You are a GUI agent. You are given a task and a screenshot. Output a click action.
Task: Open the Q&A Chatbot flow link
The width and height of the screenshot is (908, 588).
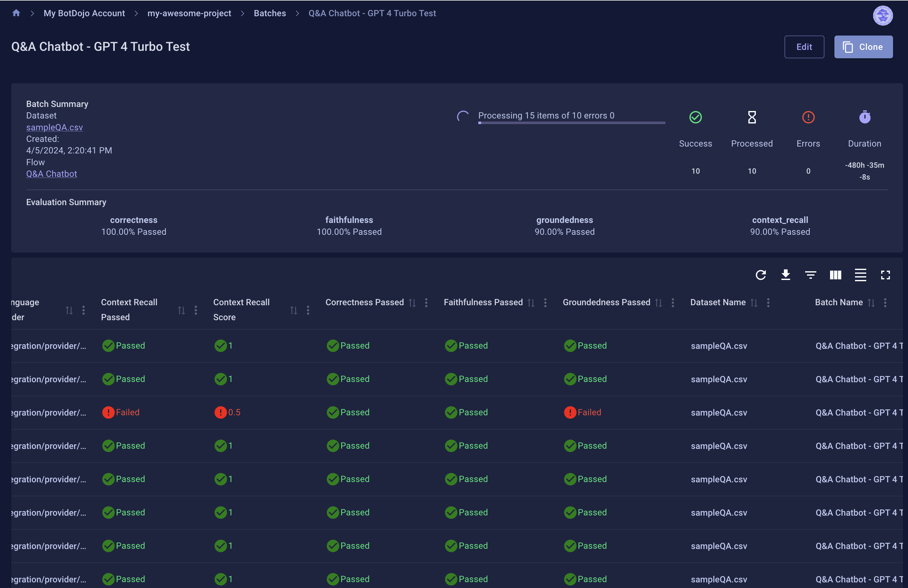point(51,174)
